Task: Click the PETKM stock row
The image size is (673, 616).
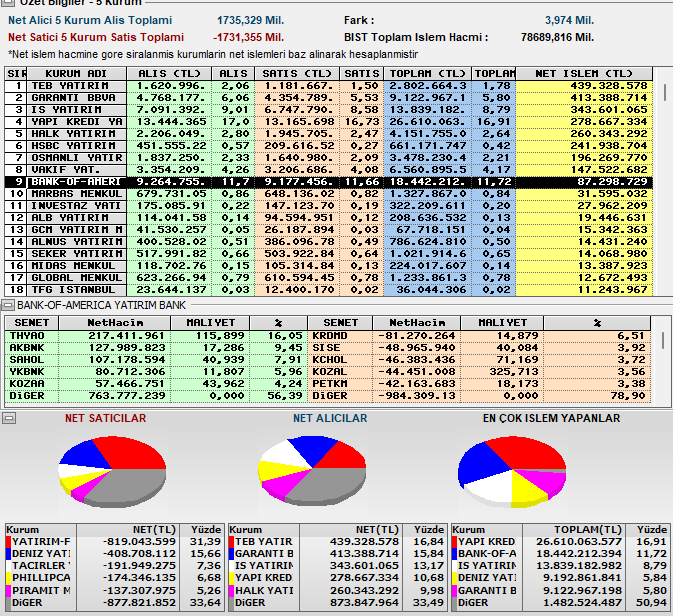Action: (479, 384)
